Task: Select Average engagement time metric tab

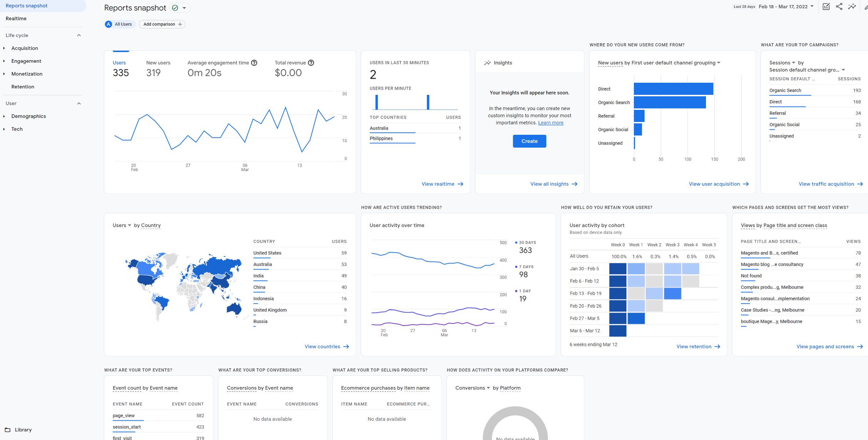Action: click(222, 68)
